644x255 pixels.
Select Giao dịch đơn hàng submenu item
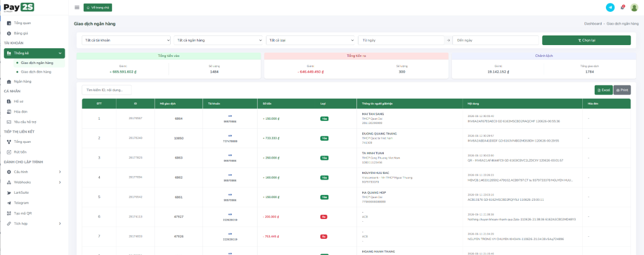40,71
